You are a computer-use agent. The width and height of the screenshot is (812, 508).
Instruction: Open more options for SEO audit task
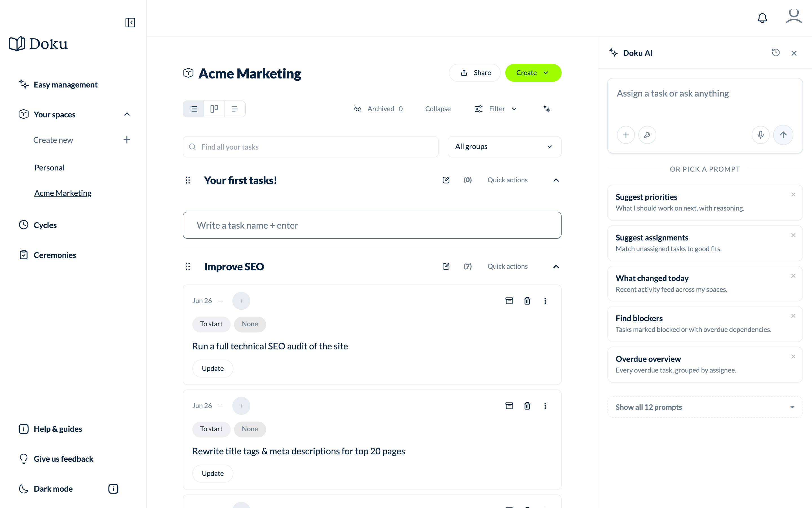click(x=545, y=301)
